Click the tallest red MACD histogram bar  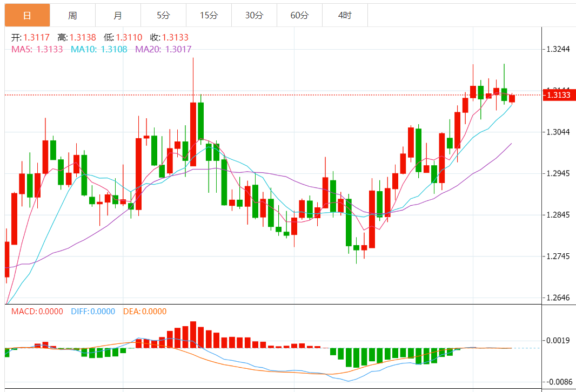193,335
